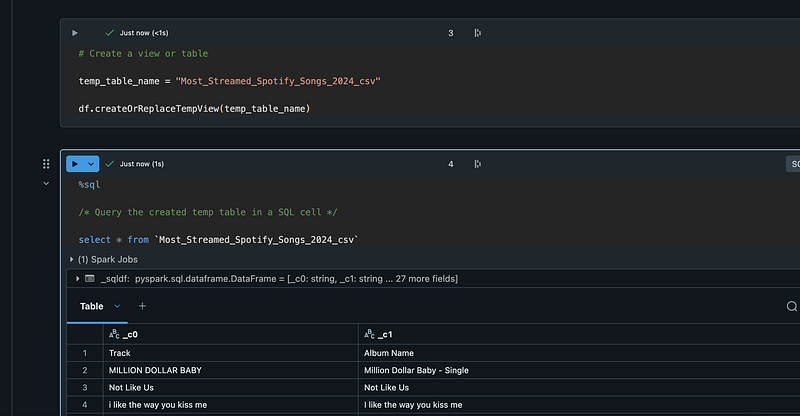Open the cell 4 language selector at the right edge

(x=793, y=164)
